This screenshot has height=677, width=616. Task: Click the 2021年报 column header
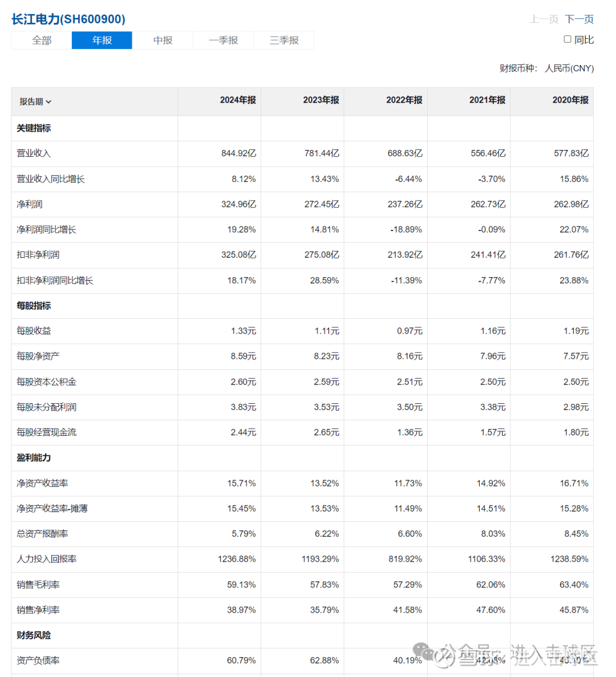click(x=487, y=100)
